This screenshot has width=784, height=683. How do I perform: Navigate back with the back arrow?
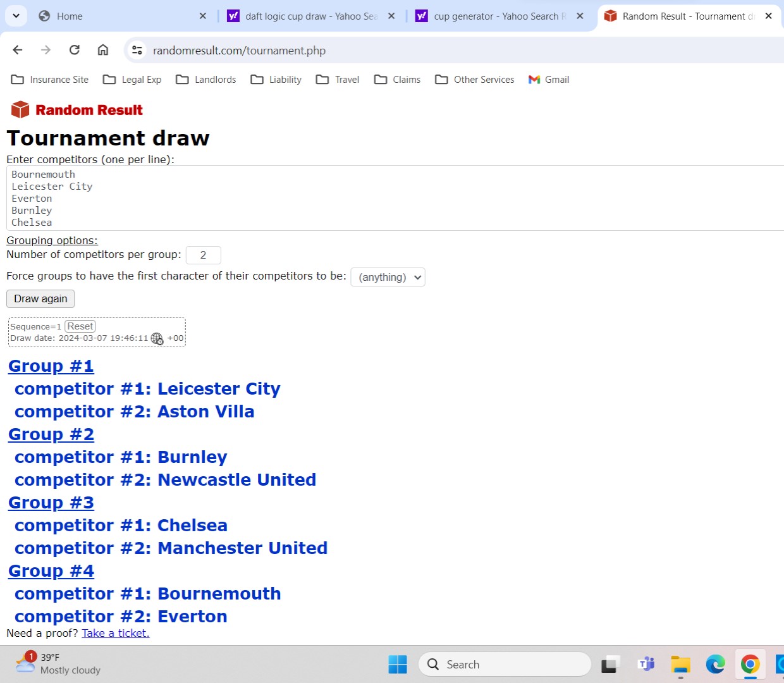[18, 50]
